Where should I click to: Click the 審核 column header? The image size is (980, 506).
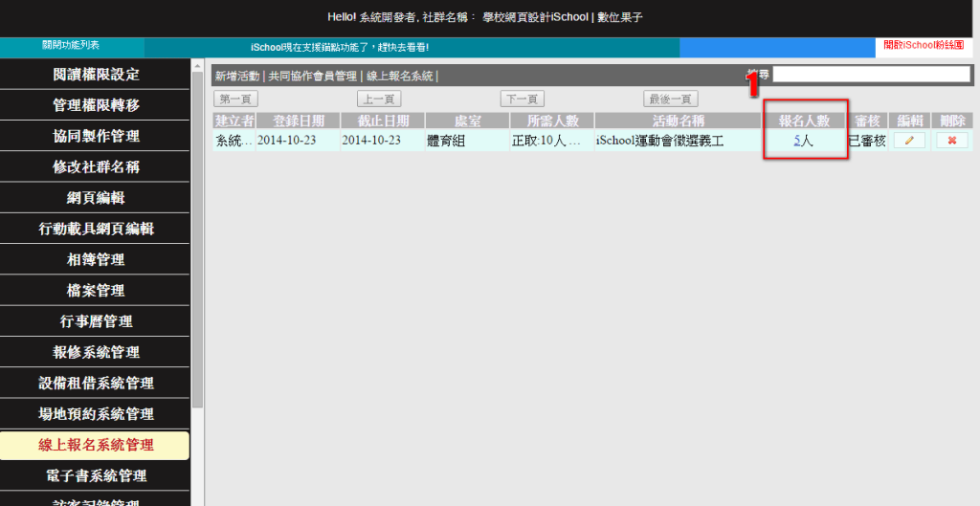click(x=867, y=121)
